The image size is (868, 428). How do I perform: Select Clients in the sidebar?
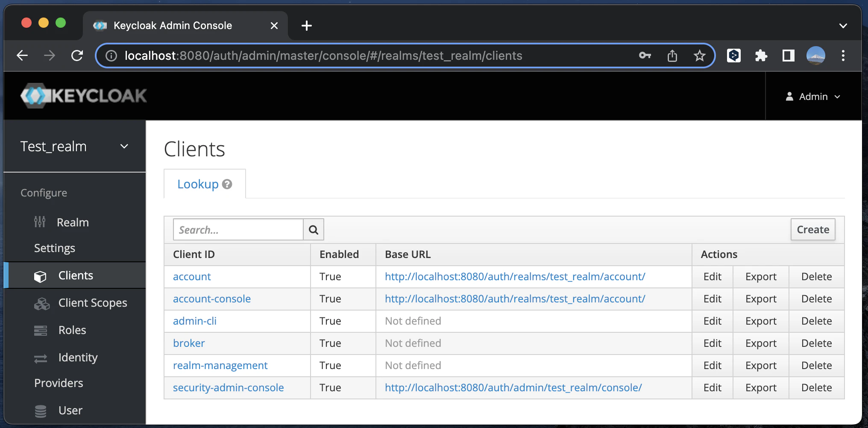click(75, 276)
